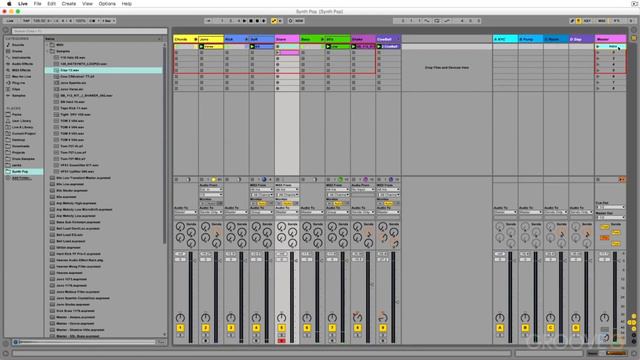Toggle Draw Mode pencil icon

pos(572,20)
